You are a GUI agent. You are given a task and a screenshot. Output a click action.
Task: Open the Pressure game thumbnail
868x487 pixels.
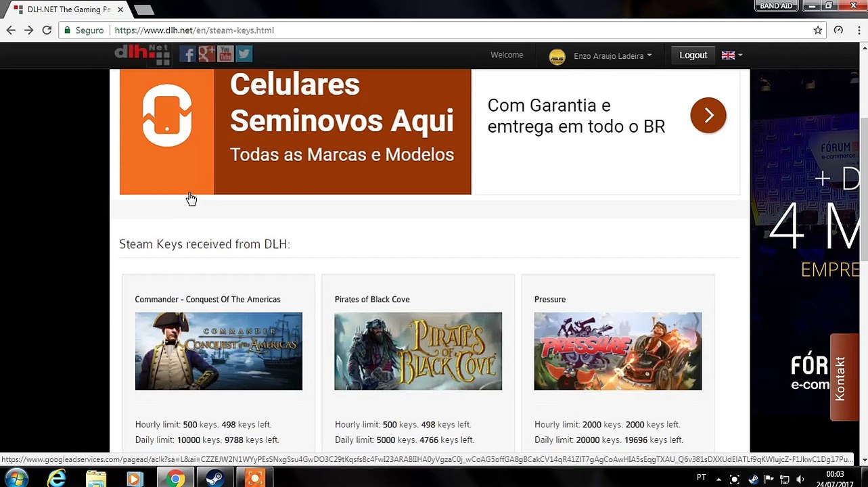pyautogui.click(x=618, y=351)
